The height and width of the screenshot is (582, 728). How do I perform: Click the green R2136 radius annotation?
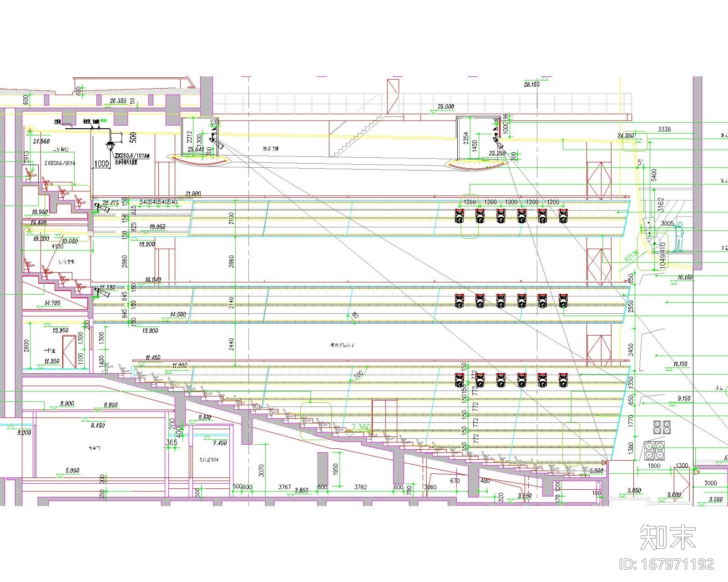coord(631,256)
